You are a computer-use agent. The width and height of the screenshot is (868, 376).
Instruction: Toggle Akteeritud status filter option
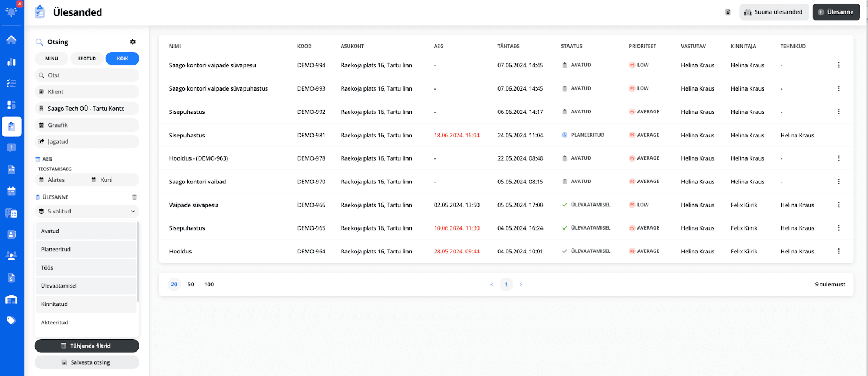point(86,322)
